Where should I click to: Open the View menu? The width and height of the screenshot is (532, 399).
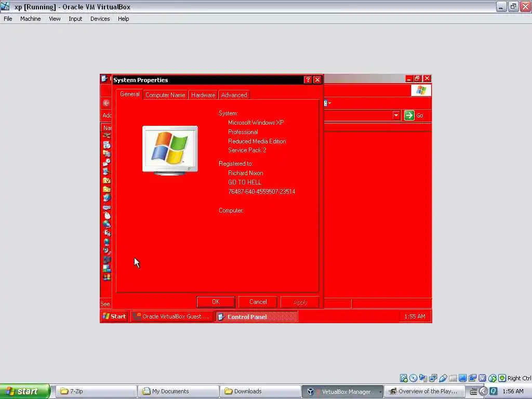[55, 19]
